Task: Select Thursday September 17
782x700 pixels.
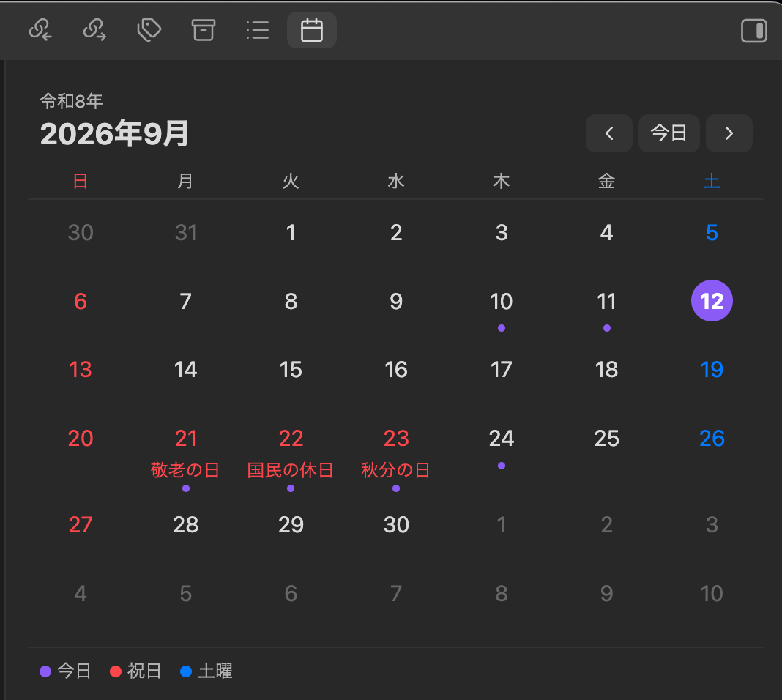Action: pos(502,370)
